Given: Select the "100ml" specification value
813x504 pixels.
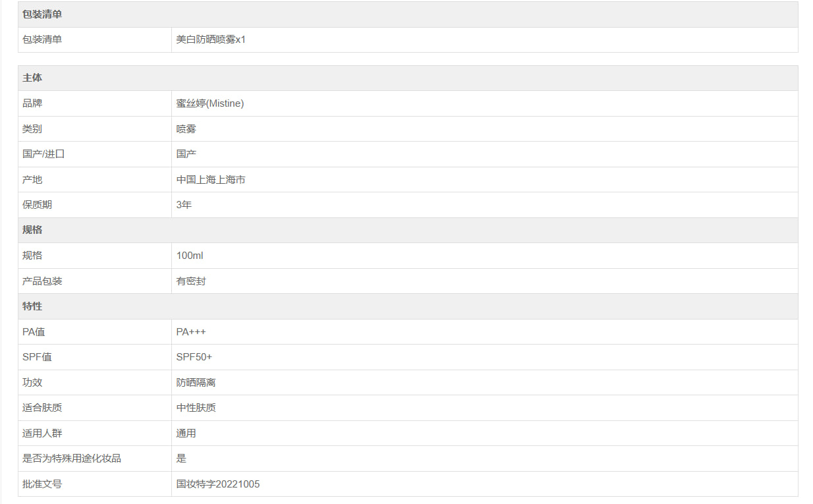Looking at the screenshot, I should pyautogui.click(x=190, y=256).
